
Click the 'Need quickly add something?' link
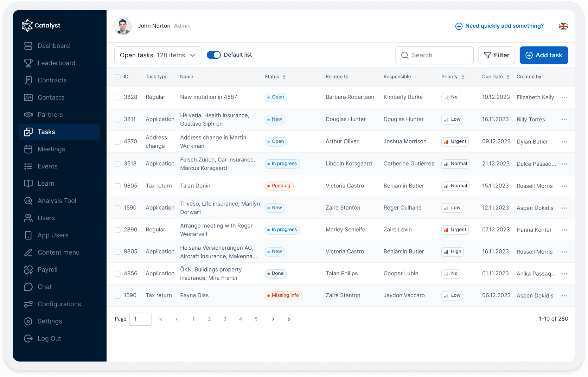pyautogui.click(x=499, y=26)
